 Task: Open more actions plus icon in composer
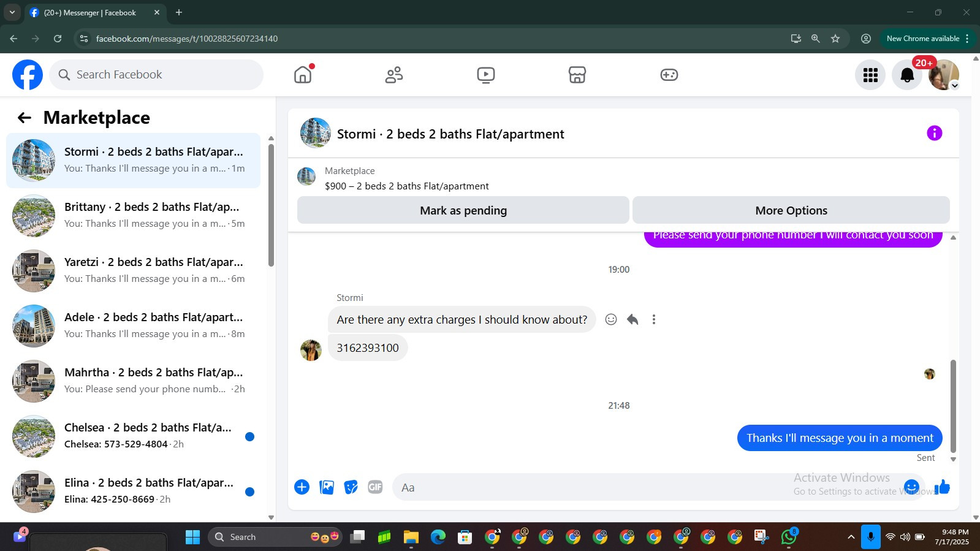(x=302, y=487)
